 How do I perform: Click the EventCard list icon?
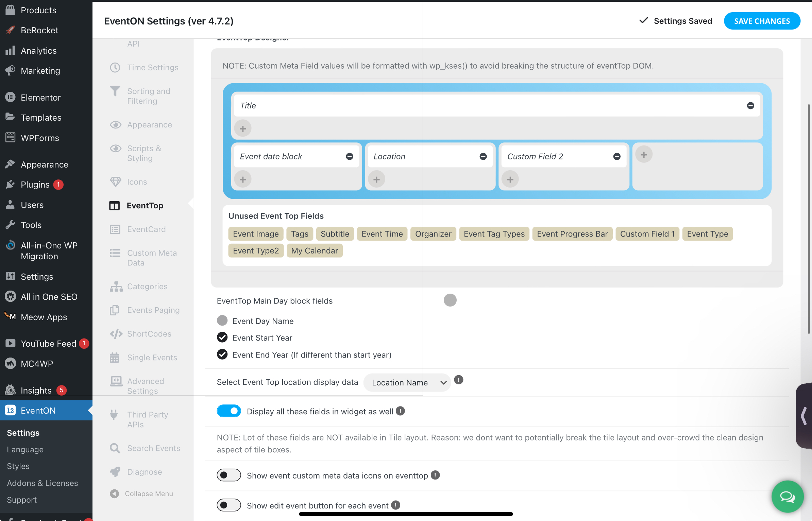point(115,229)
